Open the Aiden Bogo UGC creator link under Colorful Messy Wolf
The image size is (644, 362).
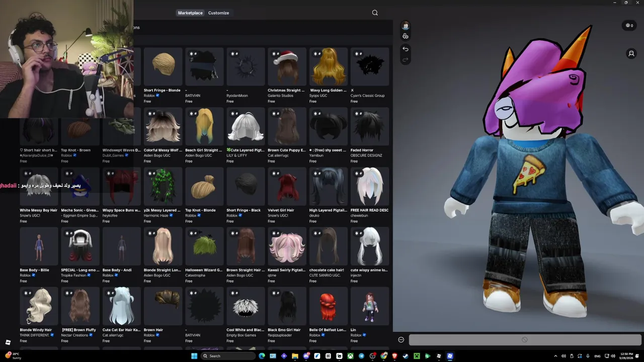click(x=157, y=155)
